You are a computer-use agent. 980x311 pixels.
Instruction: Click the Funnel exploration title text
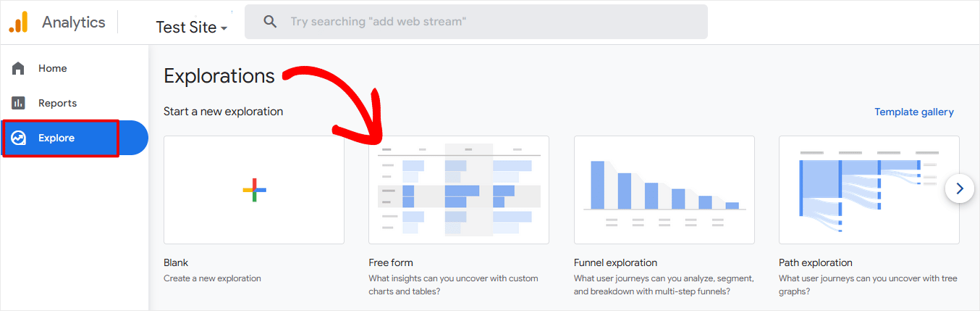pos(616,262)
